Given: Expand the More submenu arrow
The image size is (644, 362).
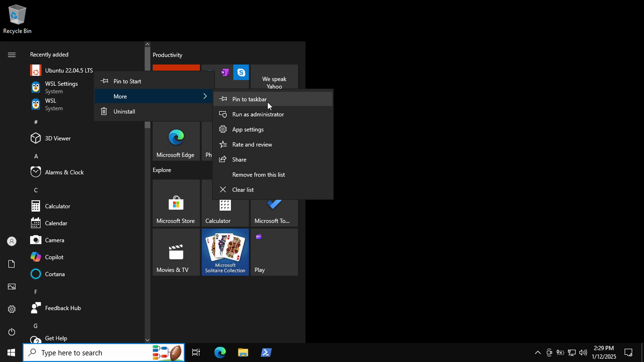Looking at the screenshot, I should (x=205, y=97).
